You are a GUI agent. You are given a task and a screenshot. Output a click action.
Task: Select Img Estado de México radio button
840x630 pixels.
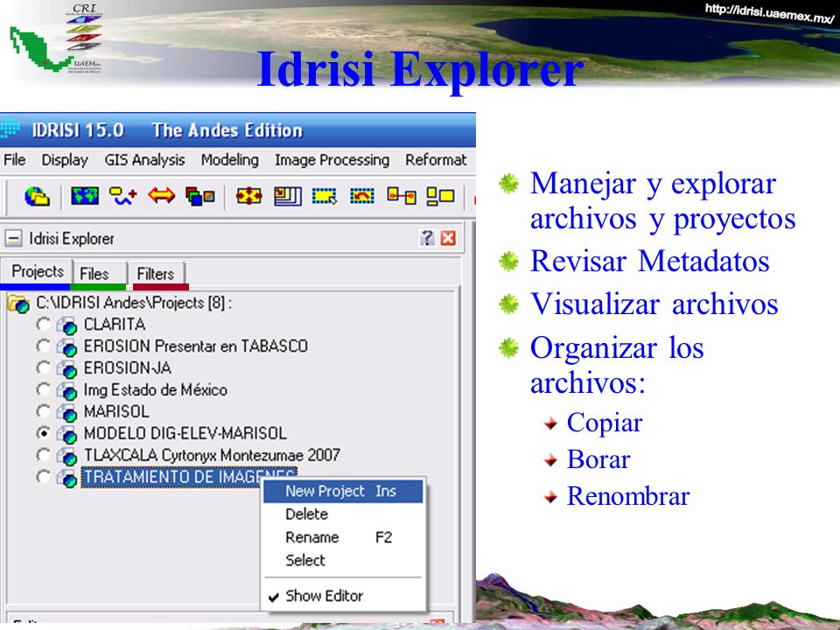pyautogui.click(x=43, y=389)
